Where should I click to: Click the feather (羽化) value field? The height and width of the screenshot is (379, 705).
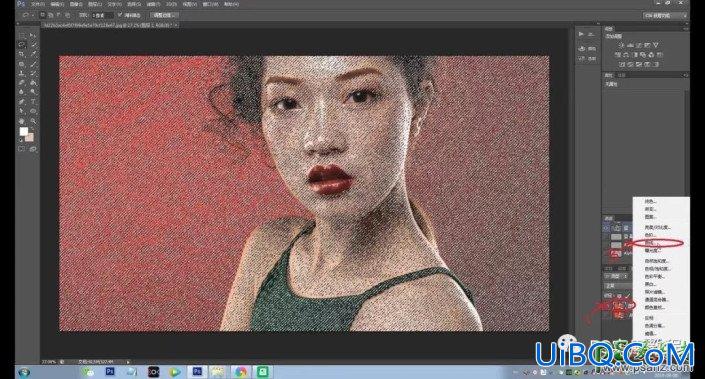[x=103, y=15]
